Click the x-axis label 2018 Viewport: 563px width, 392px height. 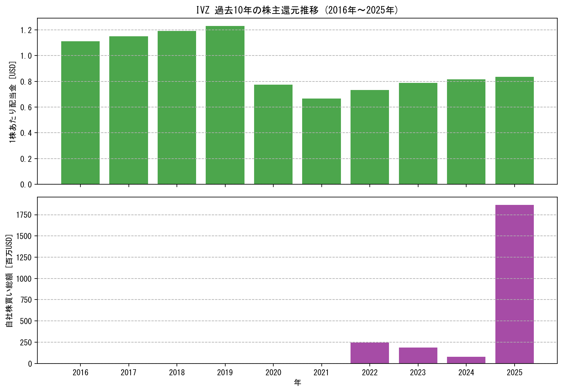[x=177, y=372]
